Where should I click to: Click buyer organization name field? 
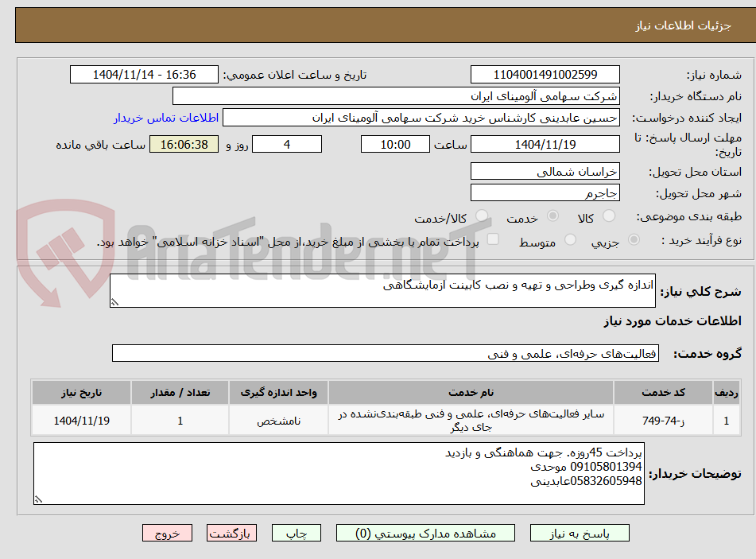point(396,96)
